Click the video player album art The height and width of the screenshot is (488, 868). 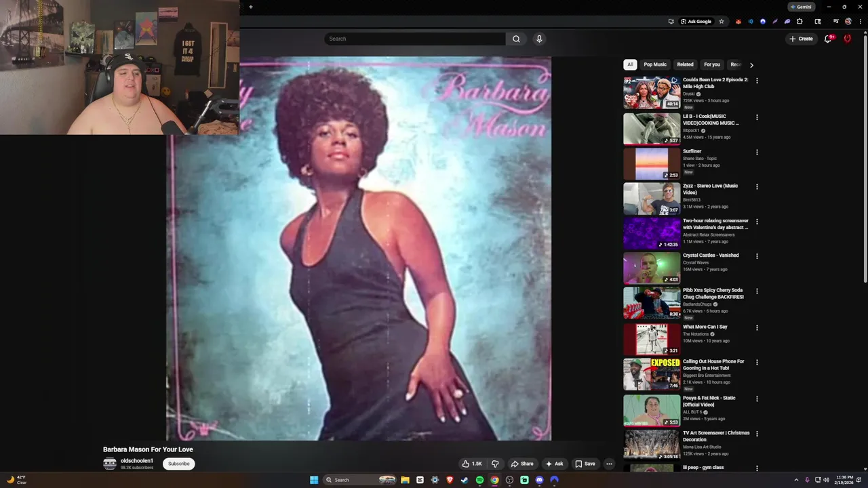[x=359, y=249]
